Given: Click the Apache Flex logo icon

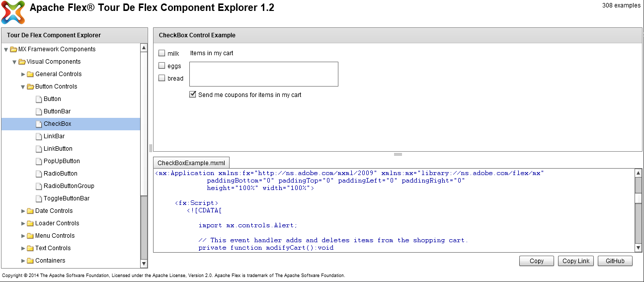Looking at the screenshot, I should click(13, 12).
